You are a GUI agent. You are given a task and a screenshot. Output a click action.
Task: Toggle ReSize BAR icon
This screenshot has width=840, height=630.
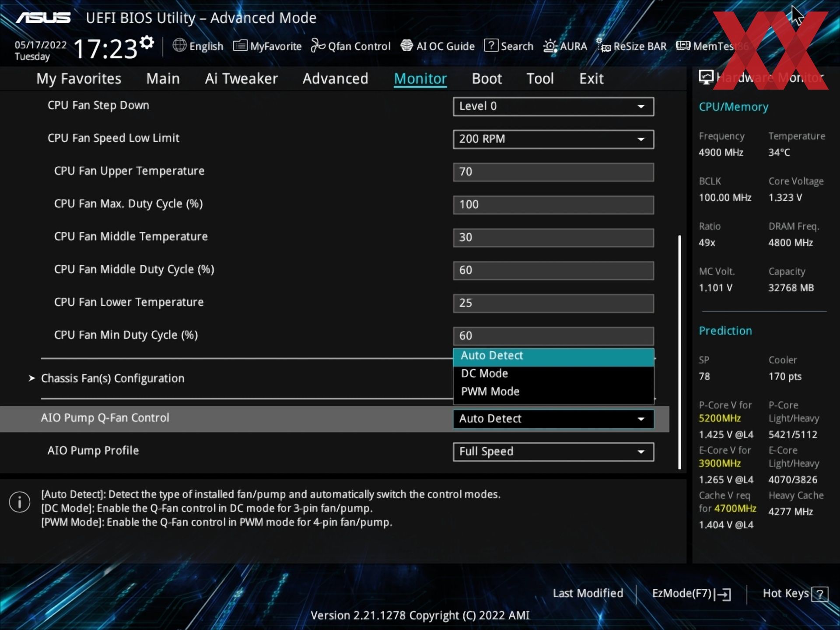point(604,45)
